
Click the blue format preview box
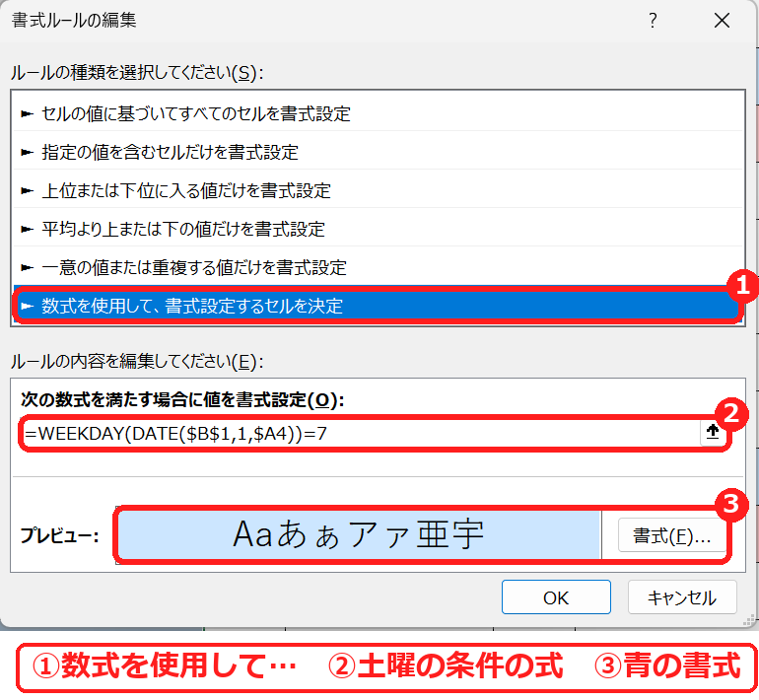point(359,534)
